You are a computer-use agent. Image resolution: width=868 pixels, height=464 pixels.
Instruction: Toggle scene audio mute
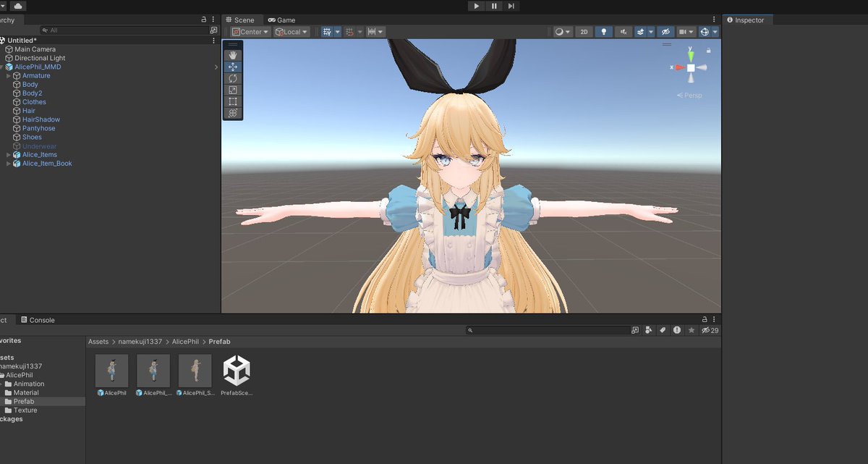coord(624,32)
